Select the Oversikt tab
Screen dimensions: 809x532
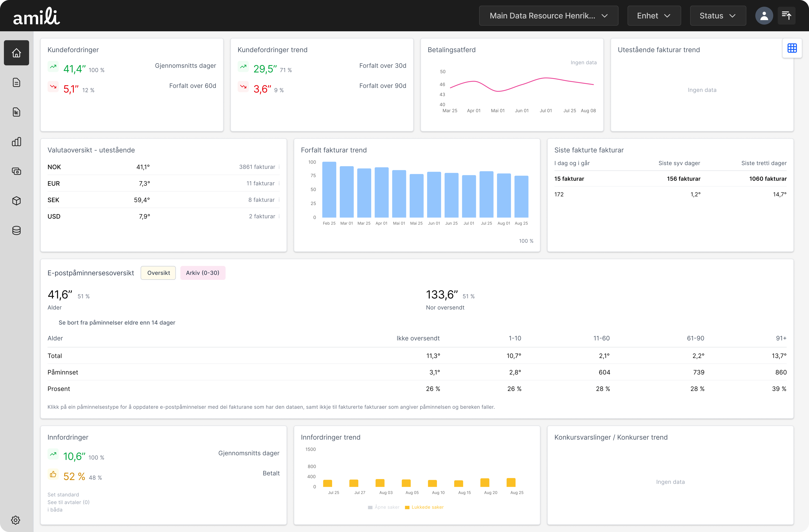pos(158,273)
